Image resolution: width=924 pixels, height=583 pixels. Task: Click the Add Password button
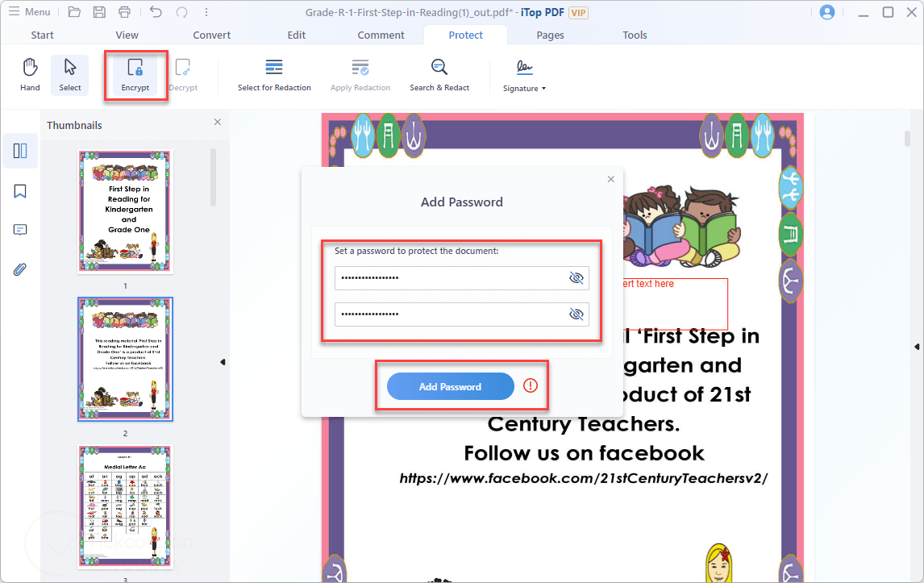pyautogui.click(x=450, y=387)
